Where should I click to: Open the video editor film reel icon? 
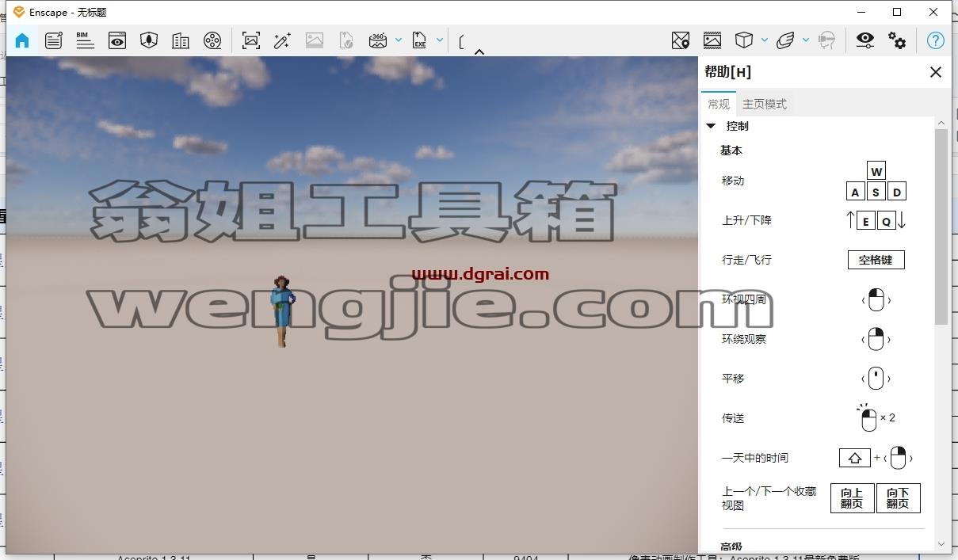click(x=212, y=40)
